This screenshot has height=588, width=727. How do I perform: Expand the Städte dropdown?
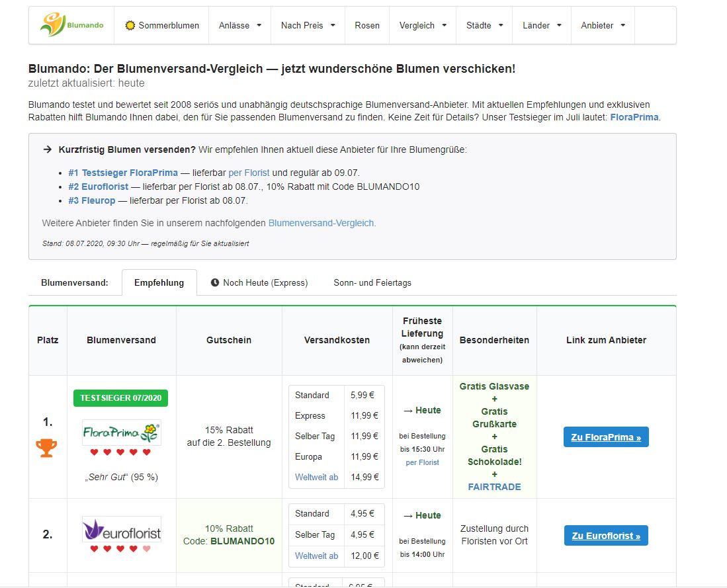(484, 26)
